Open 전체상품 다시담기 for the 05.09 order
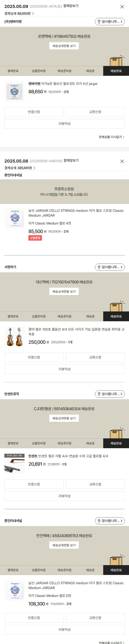The image size is (129, 644). 111,137
